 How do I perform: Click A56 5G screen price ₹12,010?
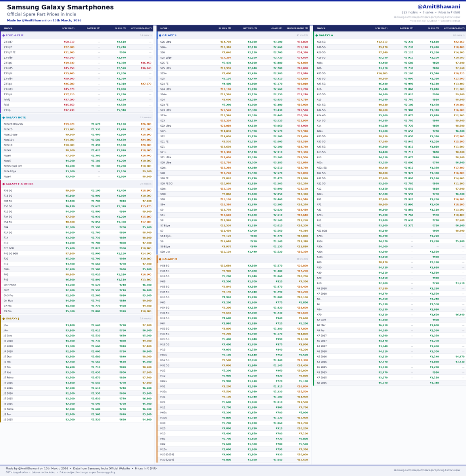coord(382,42)
